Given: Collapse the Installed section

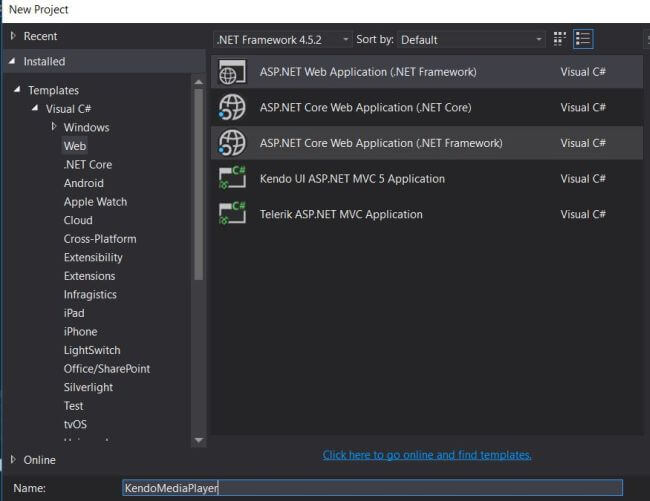Looking at the screenshot, I should point(12,61).
